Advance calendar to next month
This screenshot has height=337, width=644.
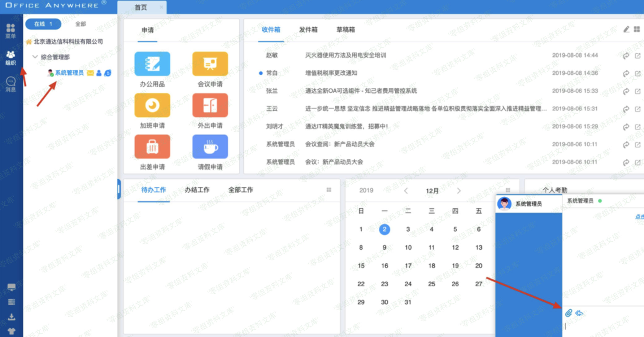[x=459, y=191]
